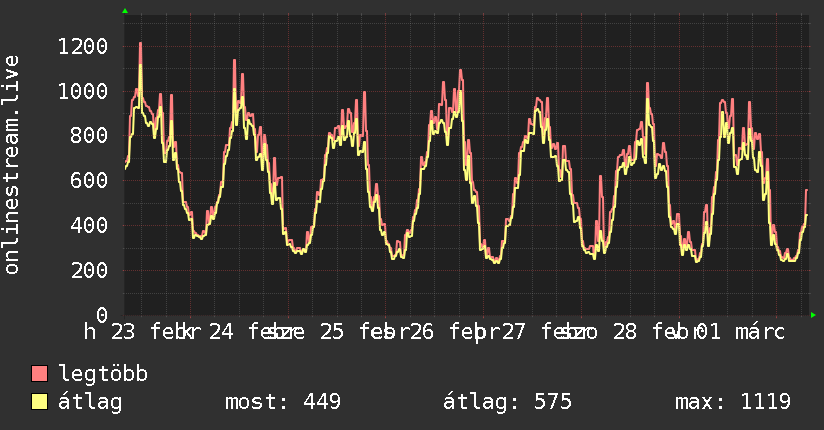Screen dimensions: 824x430
Task: Click the 600 y-axis label
Action: (x=89, y=181)
